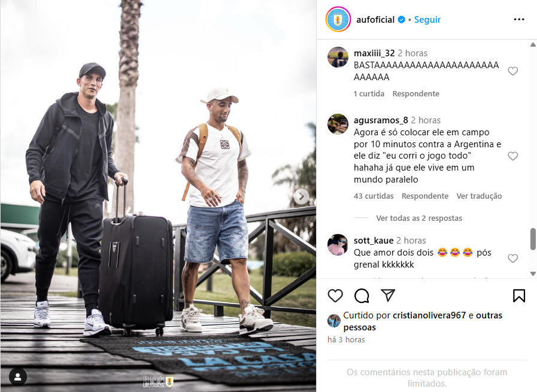Open the aufoficial profile picture
The width and height of the screenshot is (537, 392).
pyautogui.click(x=338, y=19)
